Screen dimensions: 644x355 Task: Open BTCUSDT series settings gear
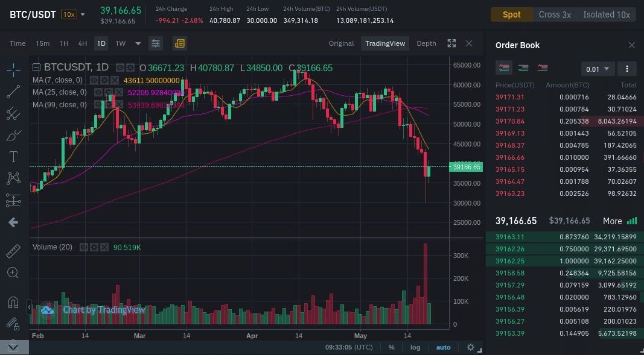(130, 68)
